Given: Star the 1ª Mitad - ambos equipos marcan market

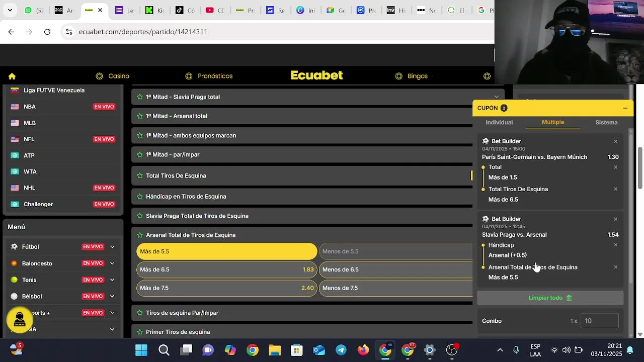Looking at the screenshot, I should pos(140,136).
